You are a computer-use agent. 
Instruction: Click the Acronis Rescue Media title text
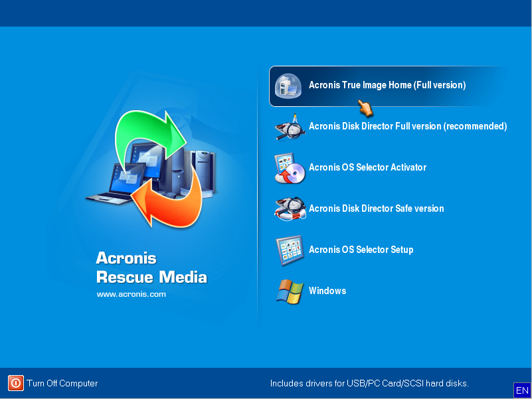click(x=151, y=268)
